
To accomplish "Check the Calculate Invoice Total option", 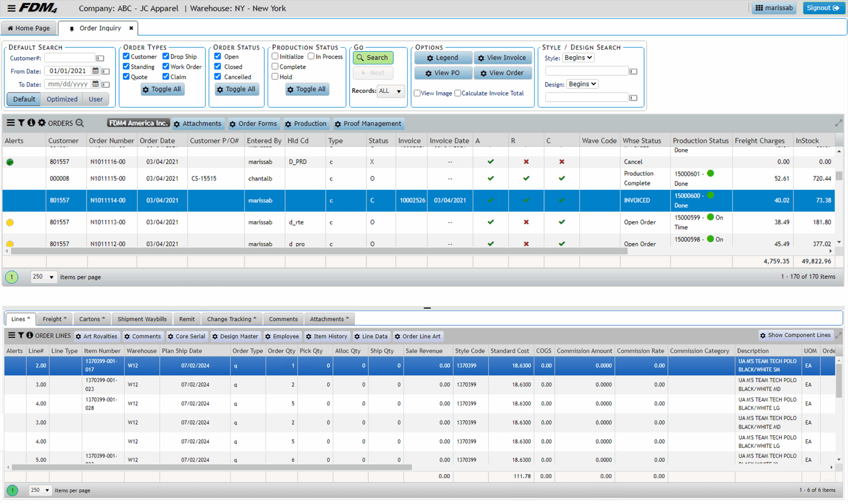I will pyautogui.click(x=458, y=93).
